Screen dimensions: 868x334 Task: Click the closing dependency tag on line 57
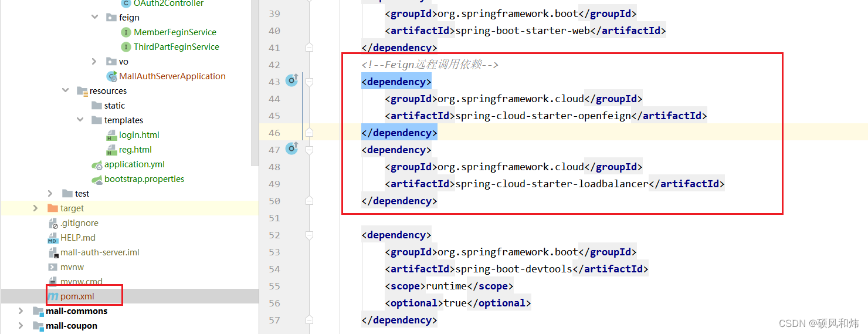coord(399,320)
